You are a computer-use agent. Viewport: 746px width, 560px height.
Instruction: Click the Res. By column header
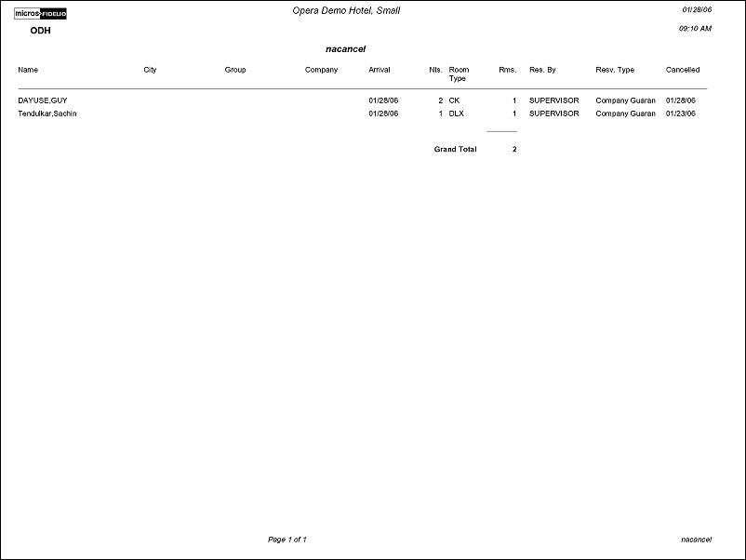542,70
